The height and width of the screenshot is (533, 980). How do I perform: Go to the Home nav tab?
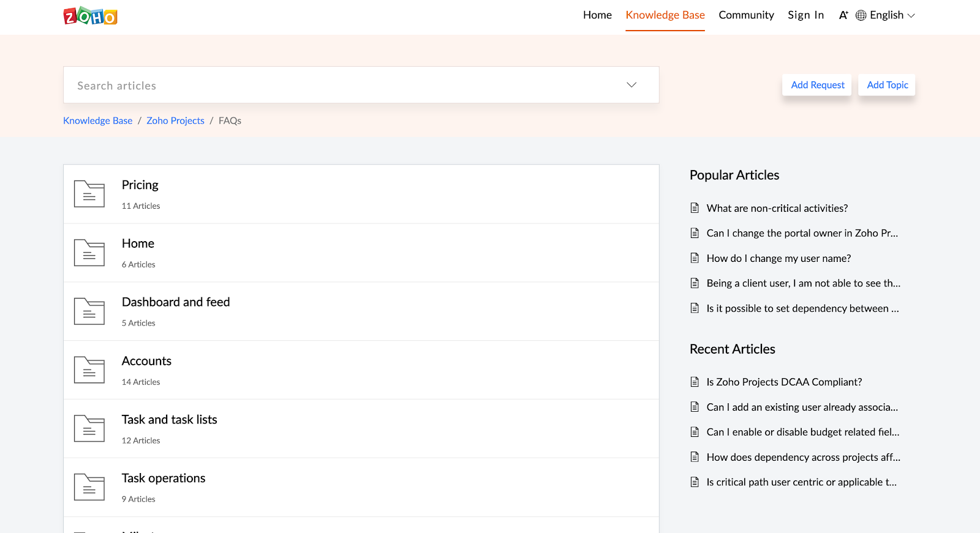597,15
